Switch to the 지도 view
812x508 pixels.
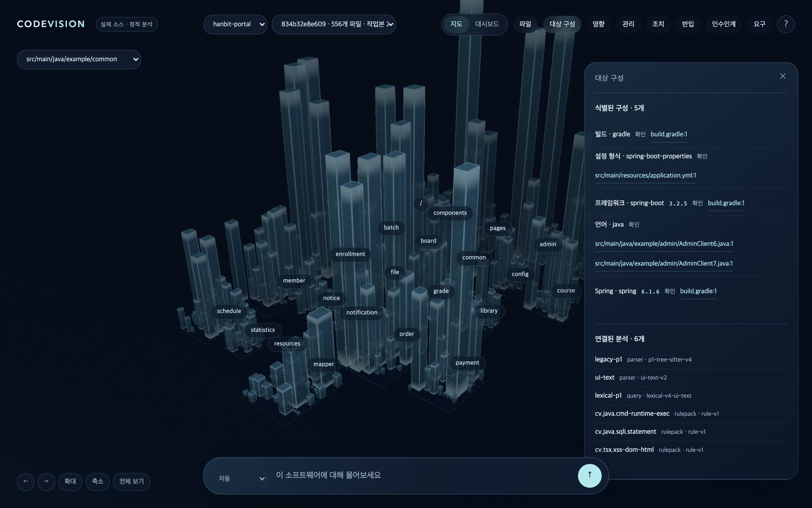coord(456,24)
